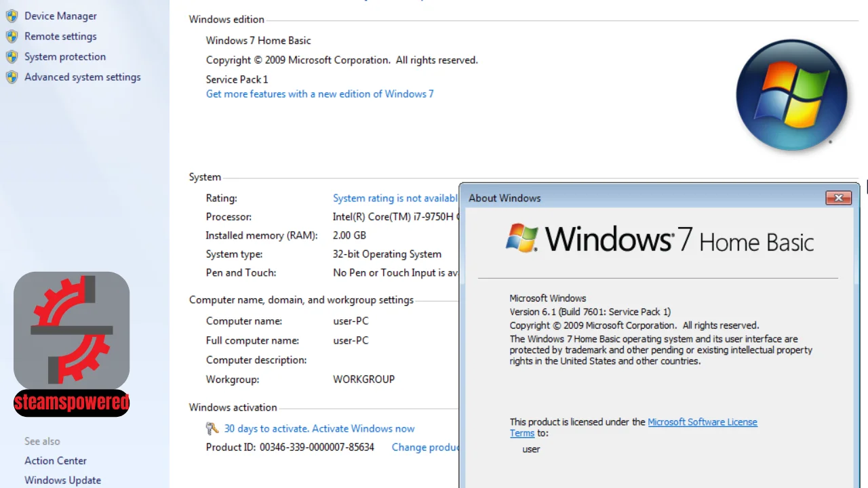The image size is (868, 488).
Task: Open Microsoft Software License link
Action: (703, 422)
